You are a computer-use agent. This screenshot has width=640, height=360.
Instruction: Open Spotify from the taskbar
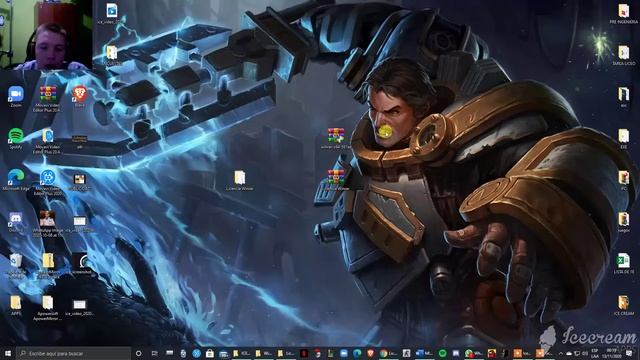click(442, 353)
